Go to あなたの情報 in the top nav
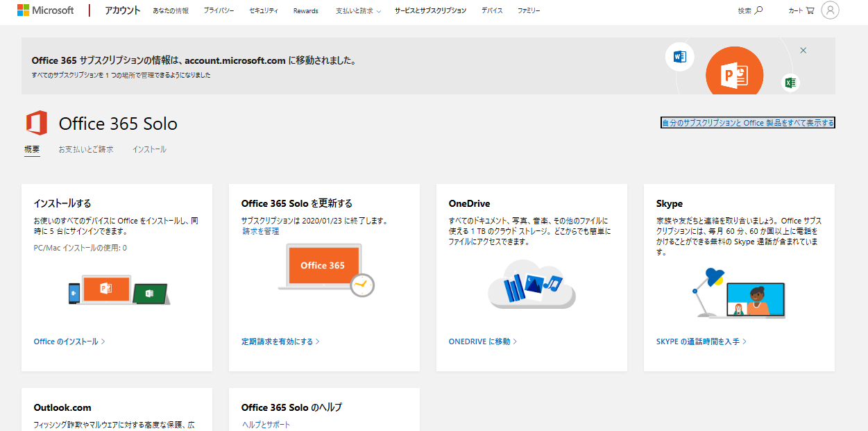 (x=171, y=11)
